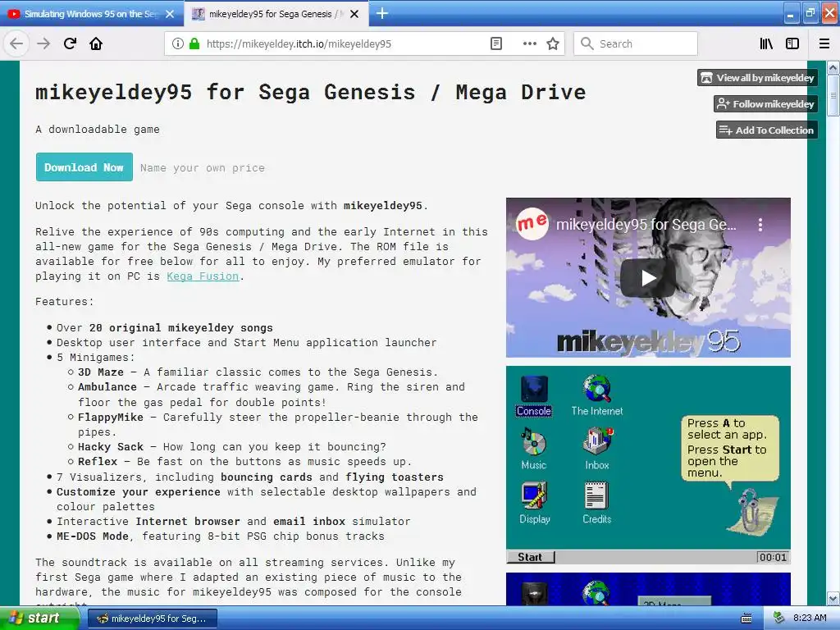Click View all by mikeyeldey button
Image resolution: width=840 pixels, height=630 pixels.
click(x=757, y=78)
